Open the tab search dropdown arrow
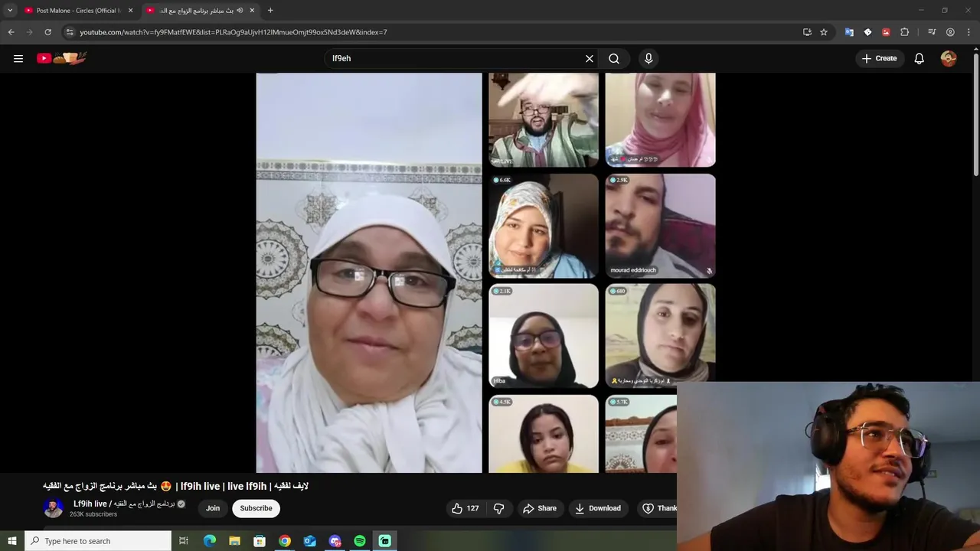980x551 pixels. tap(10, 10)
